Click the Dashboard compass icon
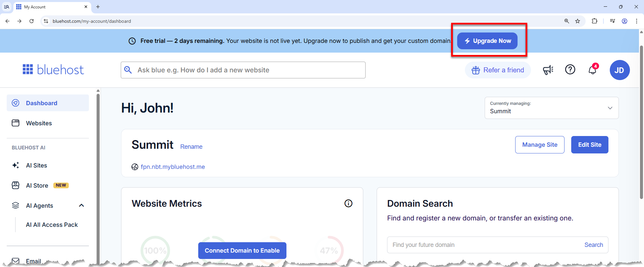644x267 pixels. tap(15, 103)
